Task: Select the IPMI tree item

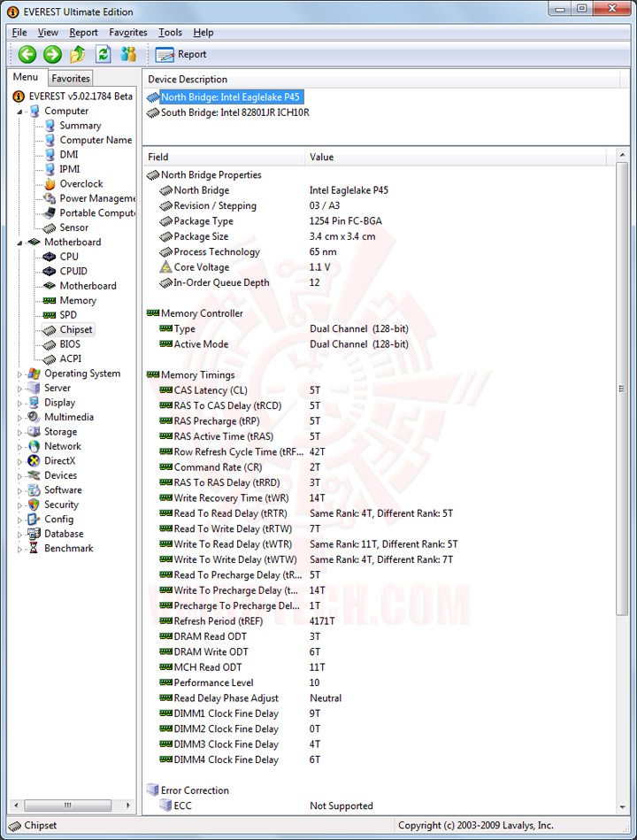Action: point(70,169)
